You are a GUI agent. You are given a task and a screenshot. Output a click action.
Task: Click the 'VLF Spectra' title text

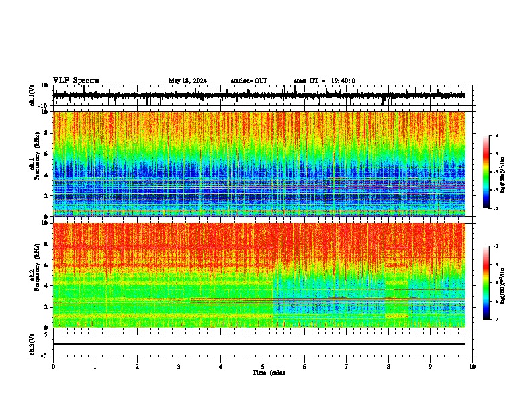point(76,80)
